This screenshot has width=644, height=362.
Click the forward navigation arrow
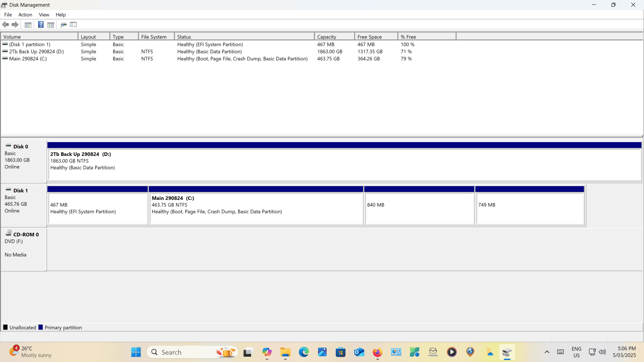coord(15,24)
